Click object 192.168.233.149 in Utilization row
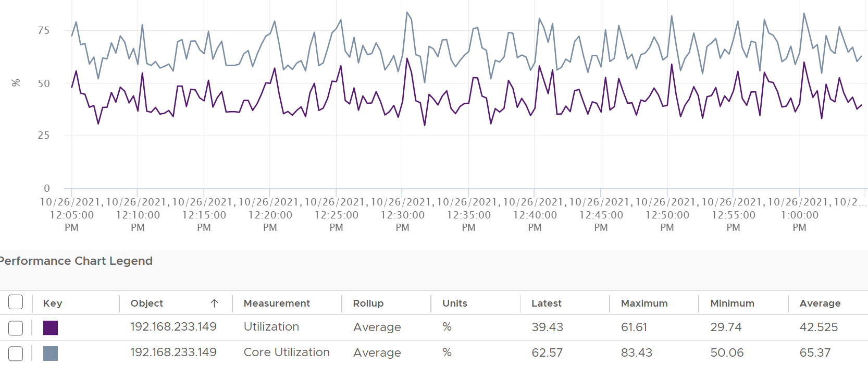Screen dimensions: 868x365 pos(173,327)
